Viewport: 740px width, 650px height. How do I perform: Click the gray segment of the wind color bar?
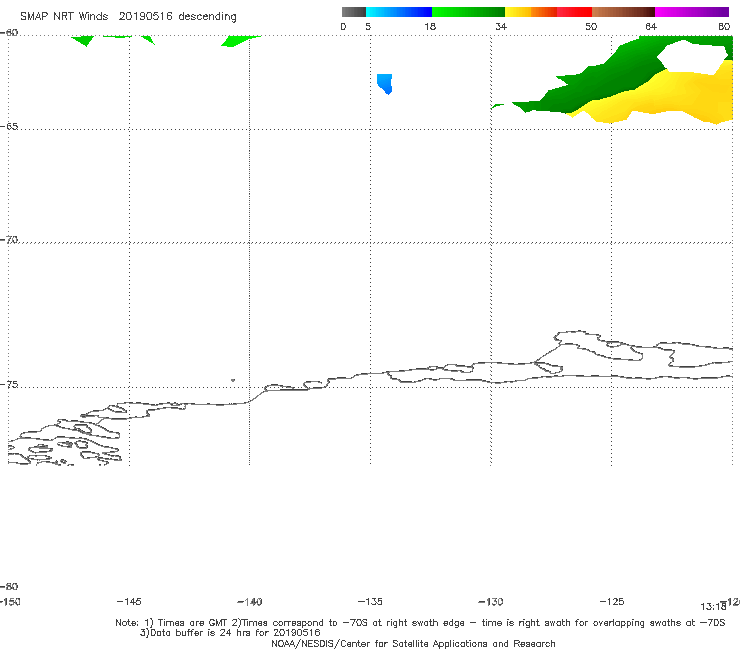(x=353, y=12)
